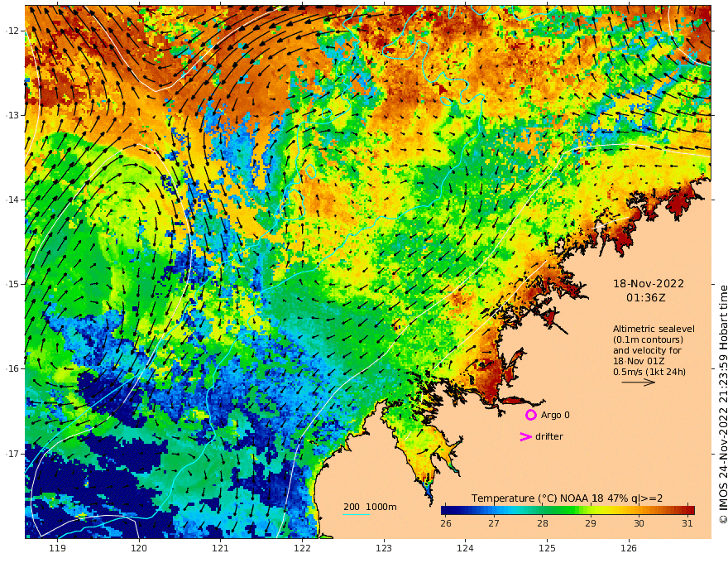Image resolution: width=728 pixels, height=563 pixels.
Task: Click the colorbar's dark red 31 end
Action: coord(690,510)
